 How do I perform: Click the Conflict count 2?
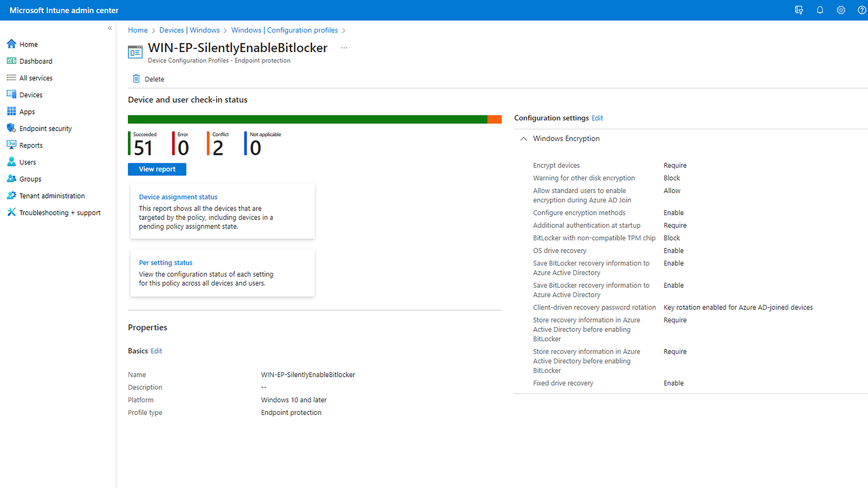(x=218, y=148)
